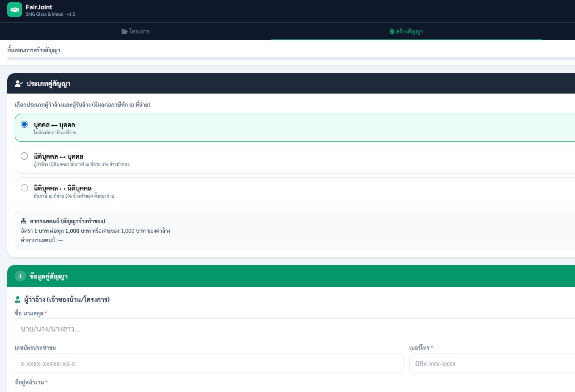
Task: Click the contract steps progress bar
Action: pyautogui.click(x=291, y=58)
